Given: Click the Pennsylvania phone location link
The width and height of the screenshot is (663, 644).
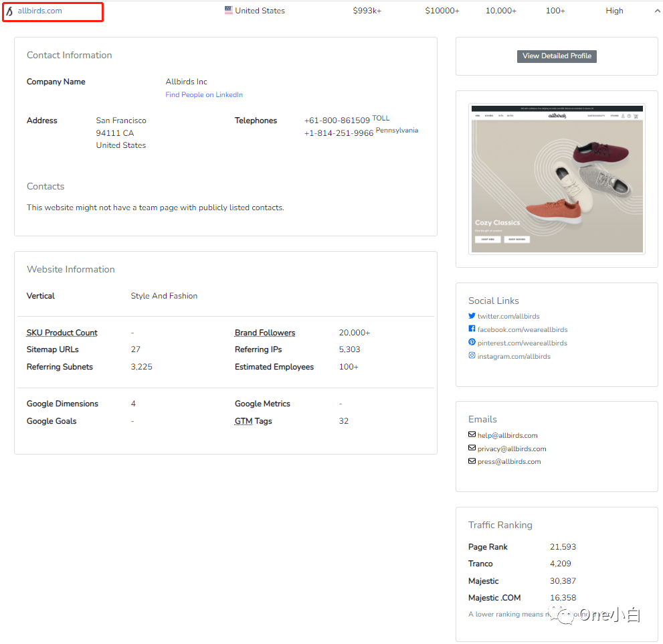Looking at the screenshot, I should [397, 131].
